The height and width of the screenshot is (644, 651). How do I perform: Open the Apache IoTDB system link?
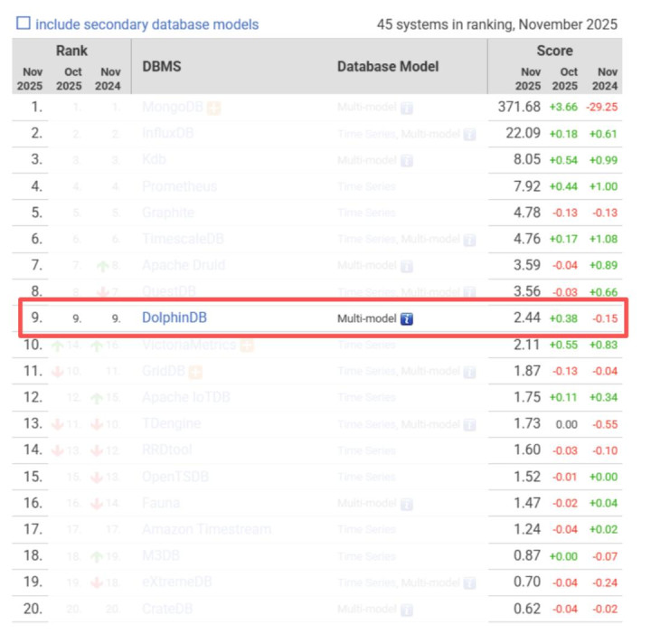(x=186, y=397)
